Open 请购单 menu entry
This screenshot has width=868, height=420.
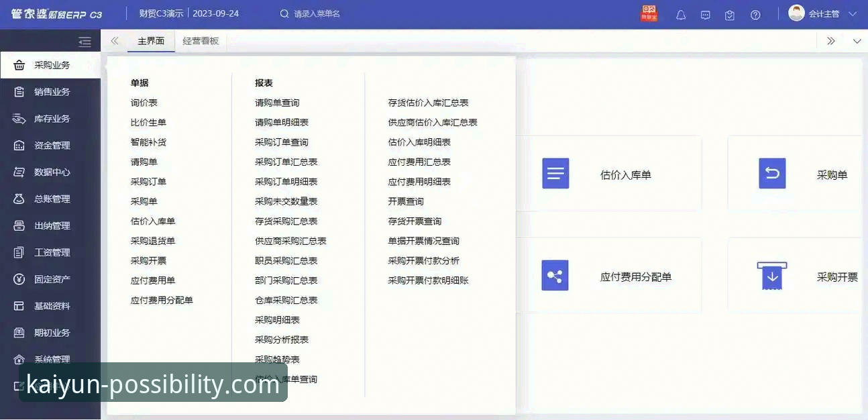coord(144,162)
